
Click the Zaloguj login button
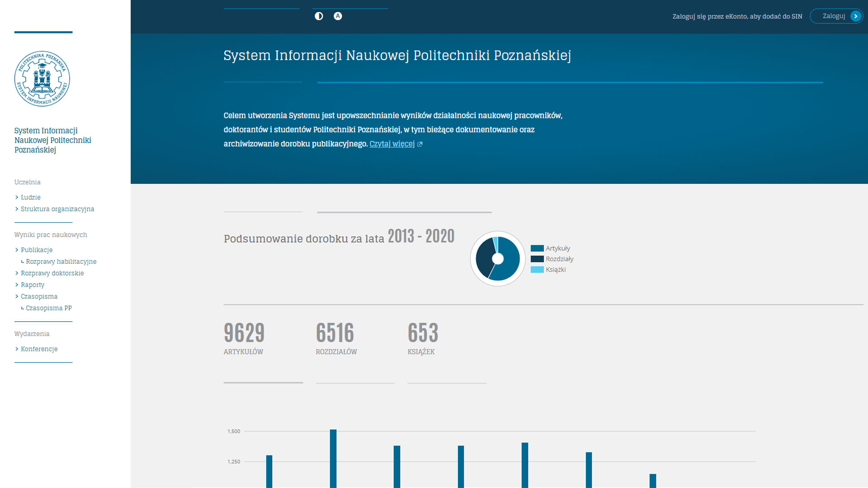tap(836, 16)
